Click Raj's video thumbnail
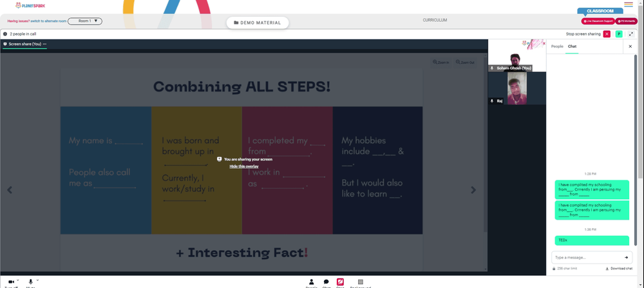The width and height of the screenshot is (644, 288). click(516, 88)
